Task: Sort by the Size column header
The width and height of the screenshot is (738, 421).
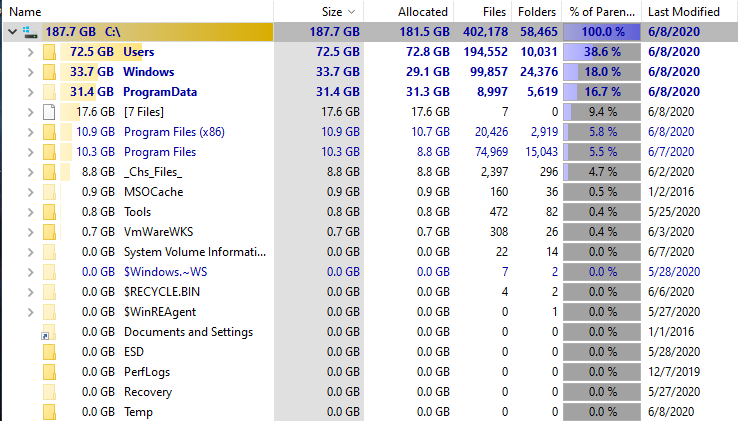Action: click(319, 12)
